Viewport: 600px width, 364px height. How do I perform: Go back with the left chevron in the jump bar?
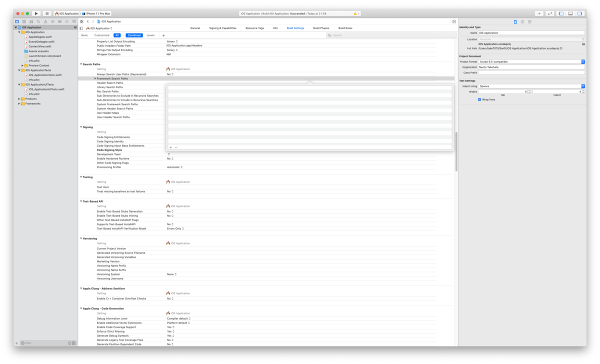[x=87, y=21]
